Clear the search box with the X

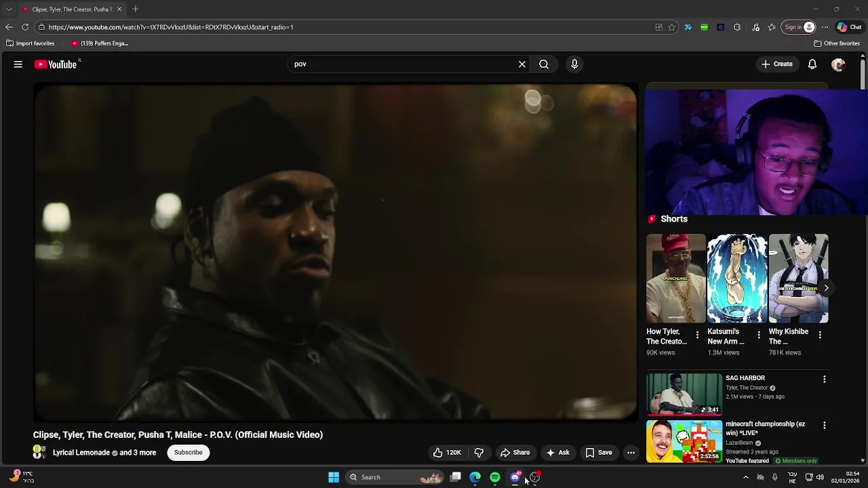click(522, 64)
